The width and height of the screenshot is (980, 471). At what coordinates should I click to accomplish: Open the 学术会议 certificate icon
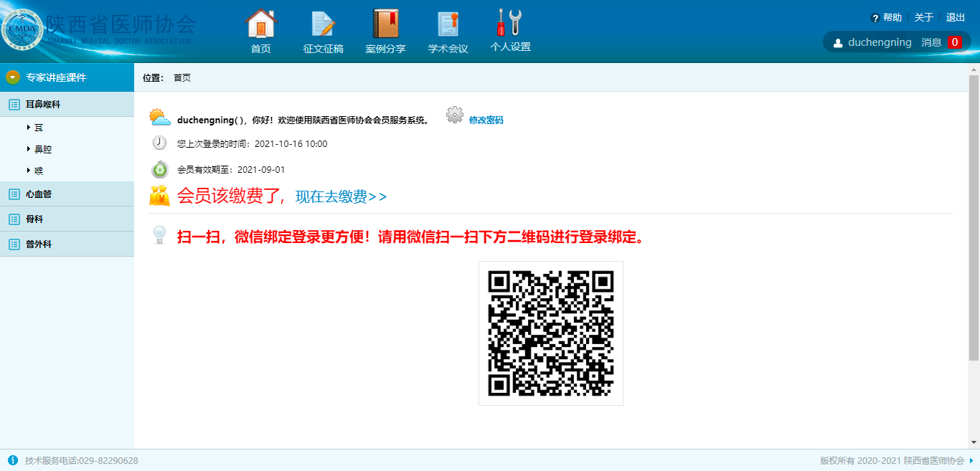pyautogui.click(x=448, y=24)
